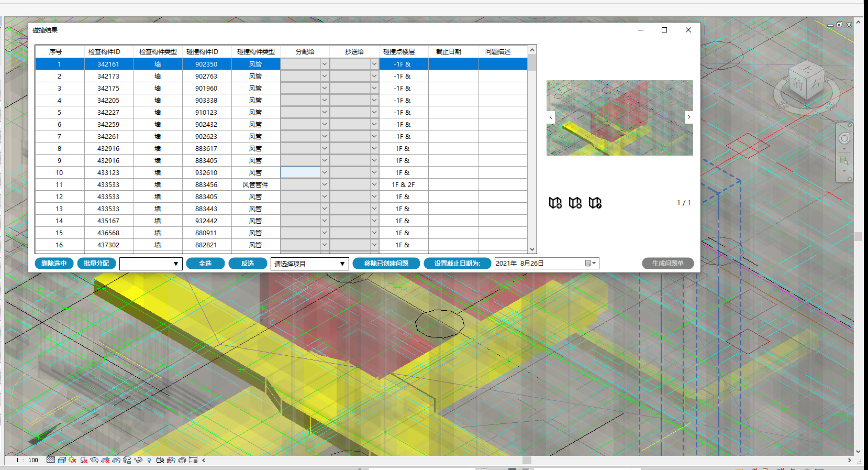Click the delete viewpoint map icon
868x470 pixels.
[x=575, y=203]
